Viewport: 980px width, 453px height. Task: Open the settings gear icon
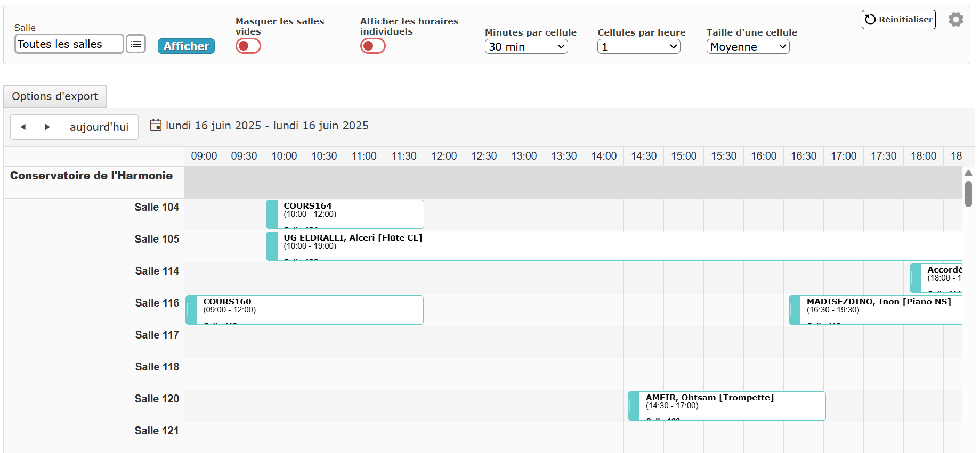point(956,20)
